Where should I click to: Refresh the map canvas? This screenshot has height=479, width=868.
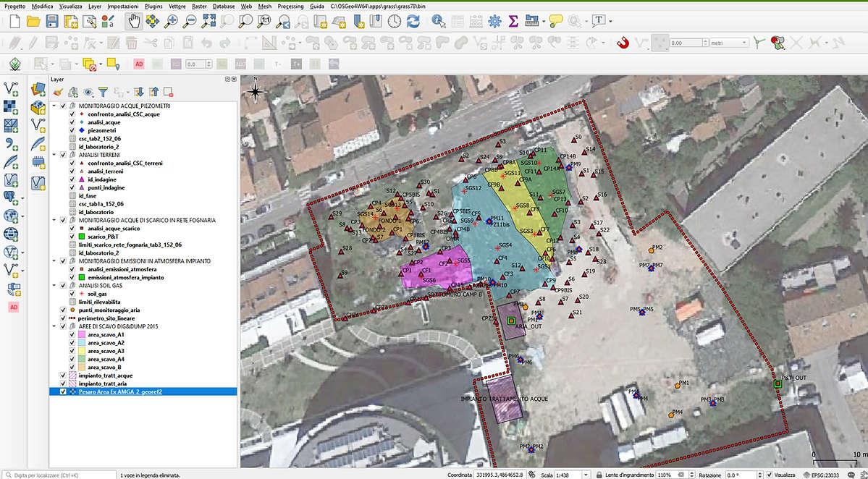pos(413,22)
